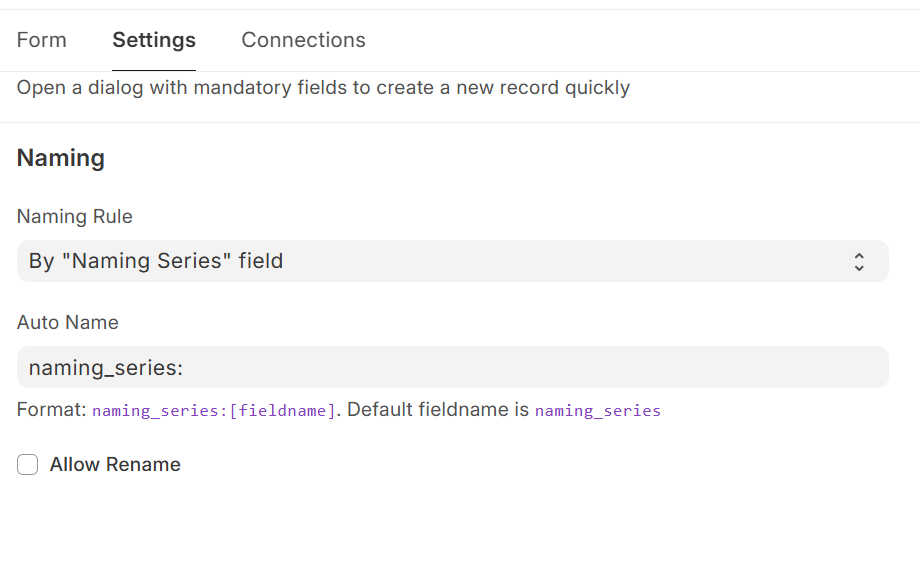Image resolution: width=920 pixels, height=577 pixels.
Task: Click the word 'quickly' in the description line
Action: 597,88
